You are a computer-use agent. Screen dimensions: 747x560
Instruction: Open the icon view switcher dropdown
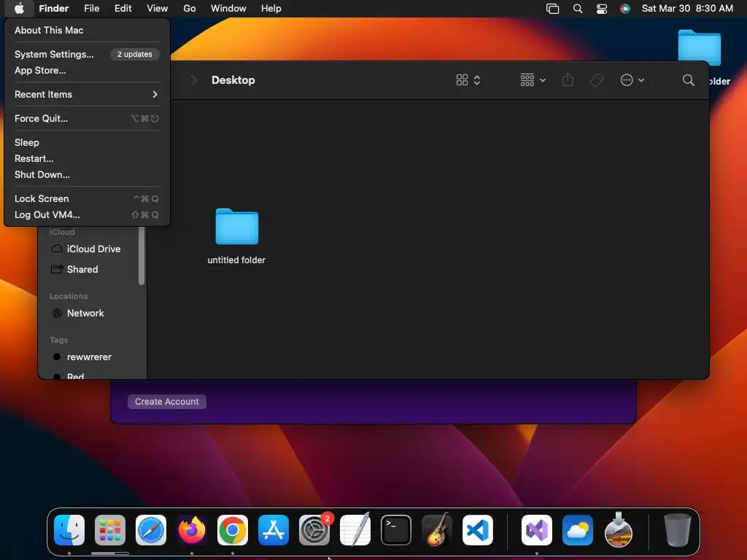coord(468,80)
